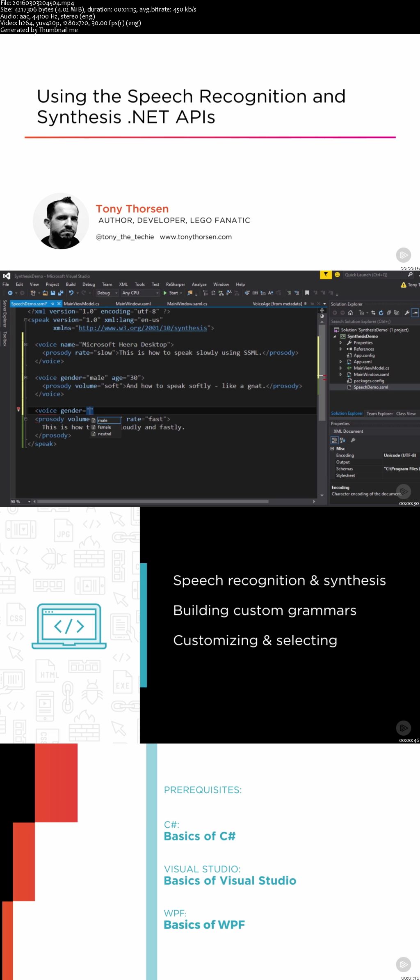Screen dimensions: 420x980
Task: Open the ReSharper menu
Action: click(x=176, y=284)
